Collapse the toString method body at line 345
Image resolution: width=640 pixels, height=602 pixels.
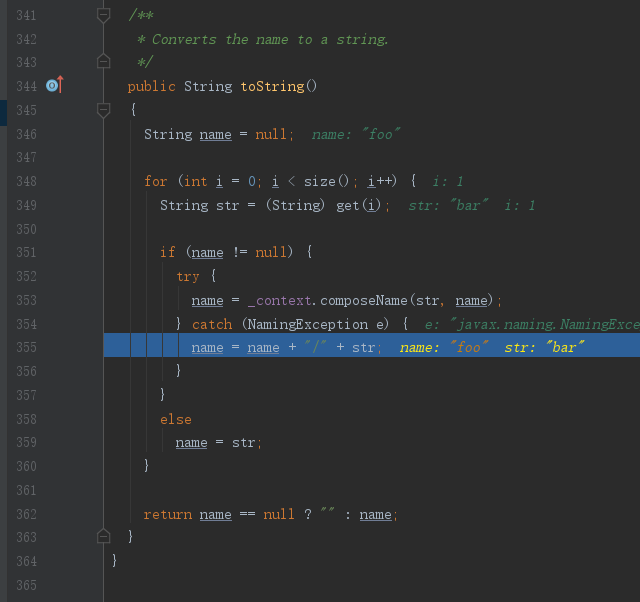pyautogui.click(x=103, y=109)
